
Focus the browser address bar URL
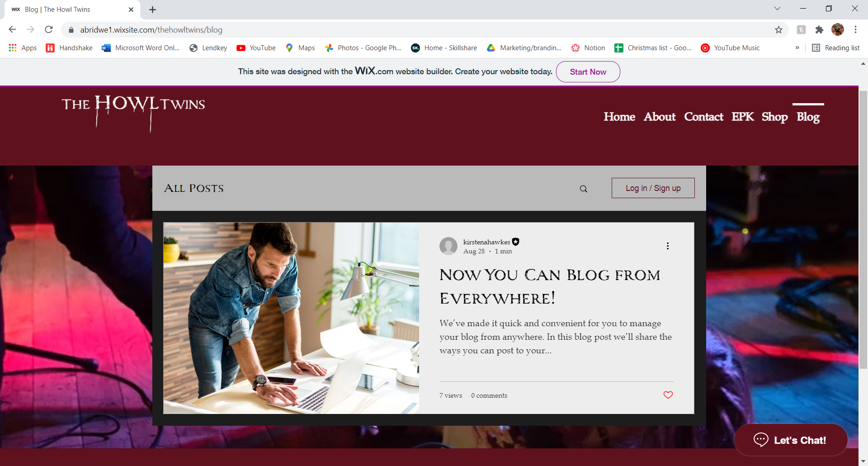point(151,30)
